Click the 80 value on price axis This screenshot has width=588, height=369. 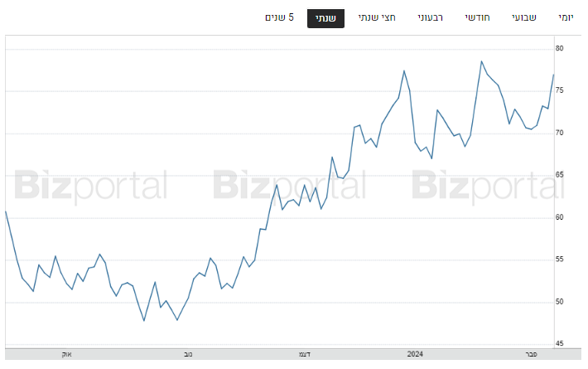[560, 48]
